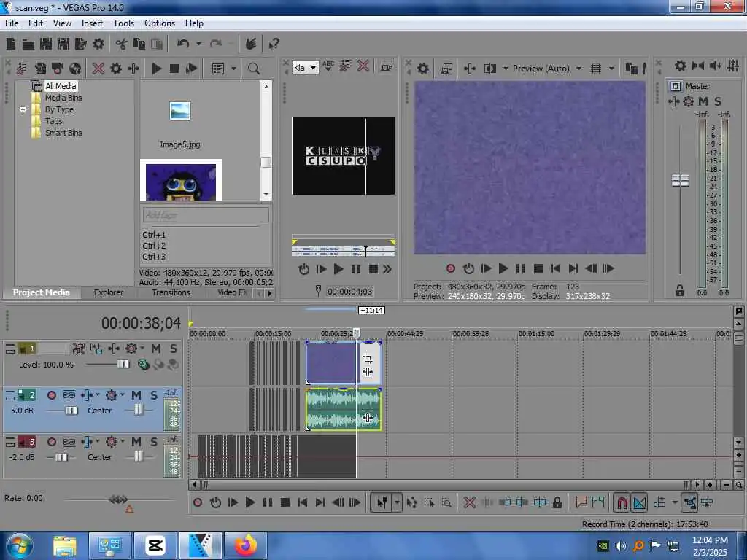
Task: Copy snapshot to clipboard in preview
Action: 631,69
